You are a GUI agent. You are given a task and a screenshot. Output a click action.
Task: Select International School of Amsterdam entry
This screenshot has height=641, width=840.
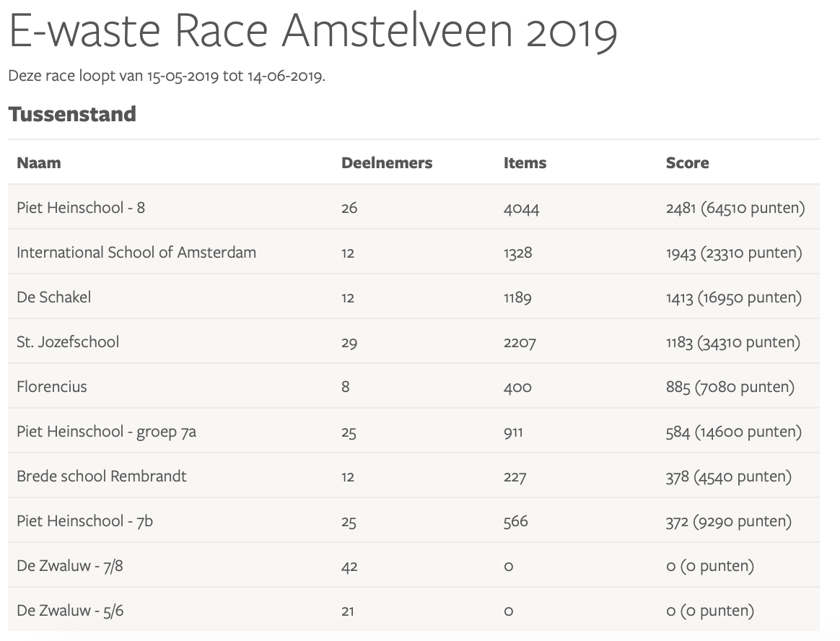136,253
